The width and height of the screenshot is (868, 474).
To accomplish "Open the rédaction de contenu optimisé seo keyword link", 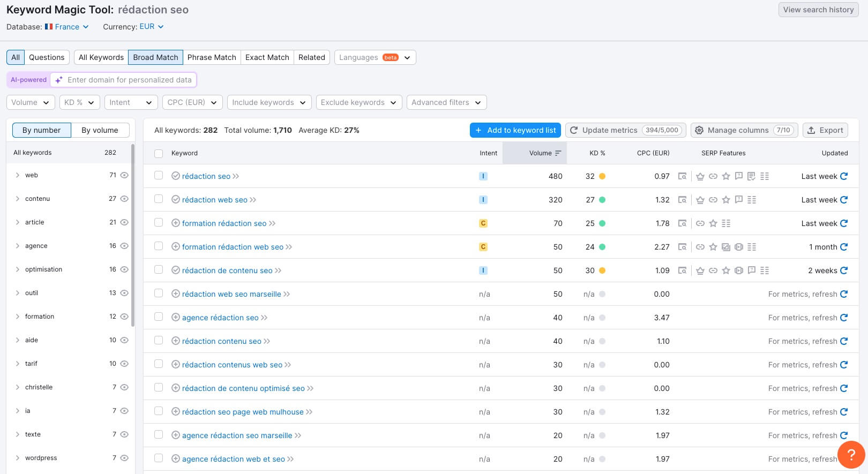I will tap(243, 388).
